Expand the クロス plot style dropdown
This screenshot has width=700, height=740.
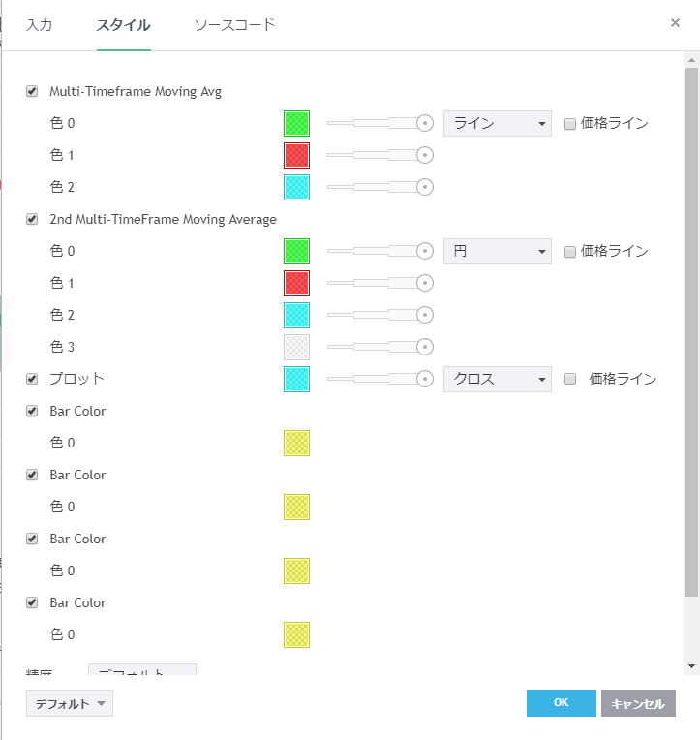pos(497,379)
